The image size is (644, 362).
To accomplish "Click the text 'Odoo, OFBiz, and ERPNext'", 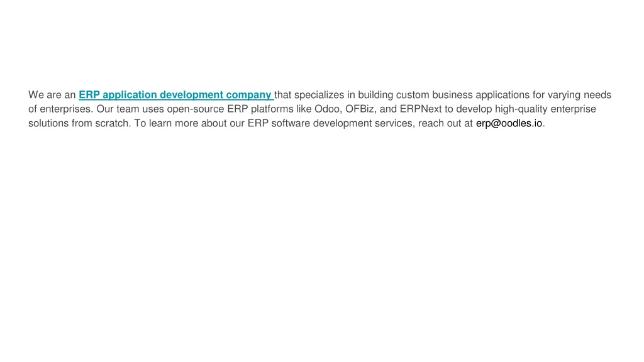I will (378, 109).
